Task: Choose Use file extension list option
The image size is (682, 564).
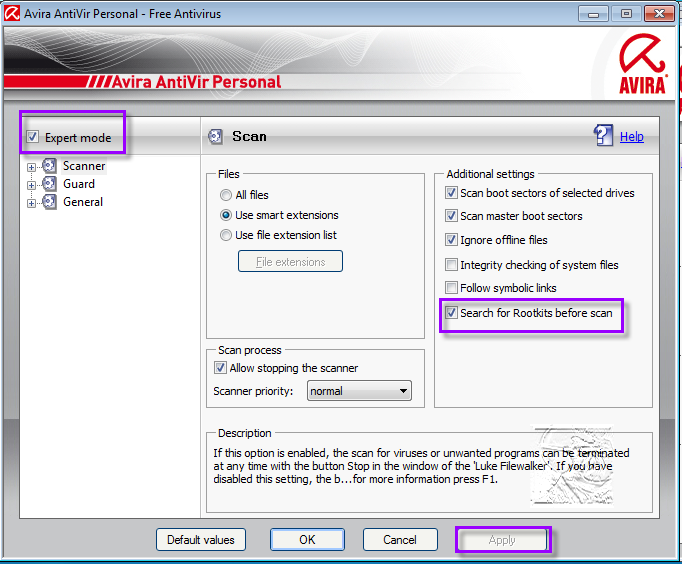Action: (226, 235)
